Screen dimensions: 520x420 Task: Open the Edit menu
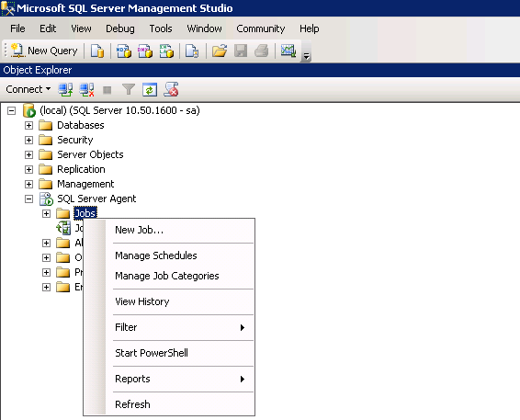point(48,28)
